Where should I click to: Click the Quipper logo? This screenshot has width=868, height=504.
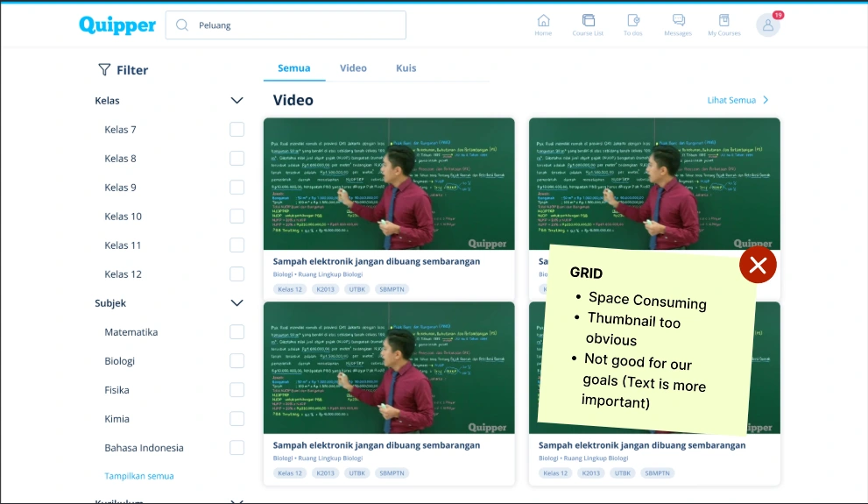tap(117, 25)
